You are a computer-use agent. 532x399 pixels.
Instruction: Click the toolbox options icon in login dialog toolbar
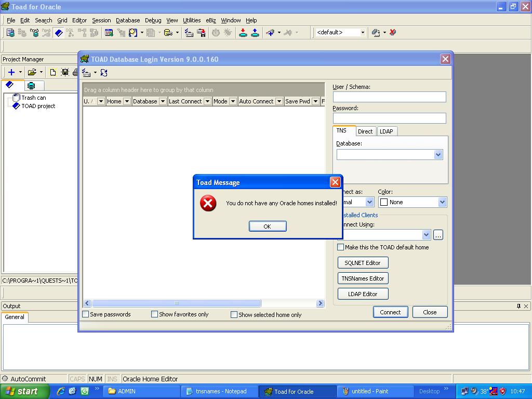[87, 73]
